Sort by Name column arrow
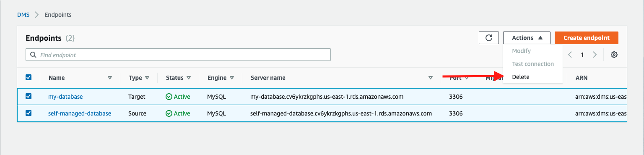644x155 pixels. coord(110,78)
